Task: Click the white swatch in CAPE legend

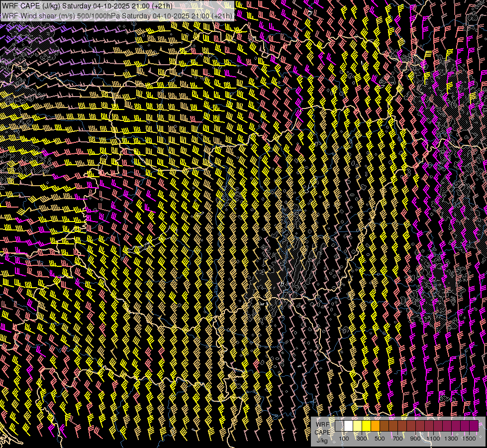Action: (x=348, y=426)
